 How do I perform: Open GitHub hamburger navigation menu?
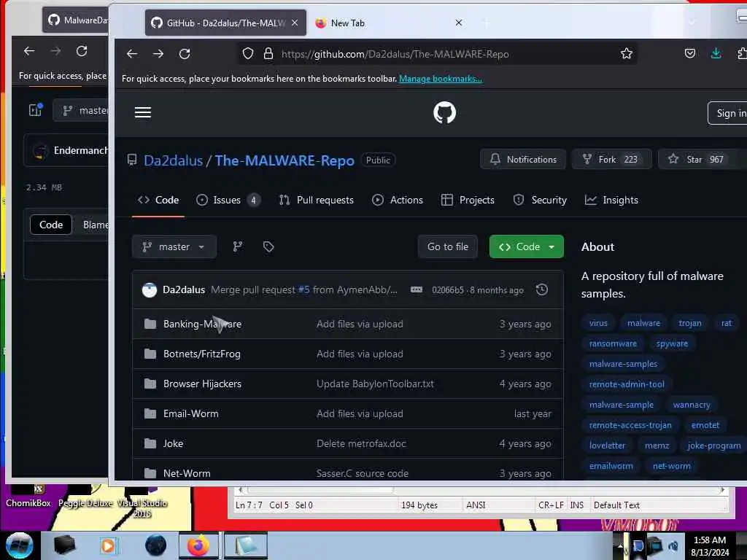coord(143,112)
